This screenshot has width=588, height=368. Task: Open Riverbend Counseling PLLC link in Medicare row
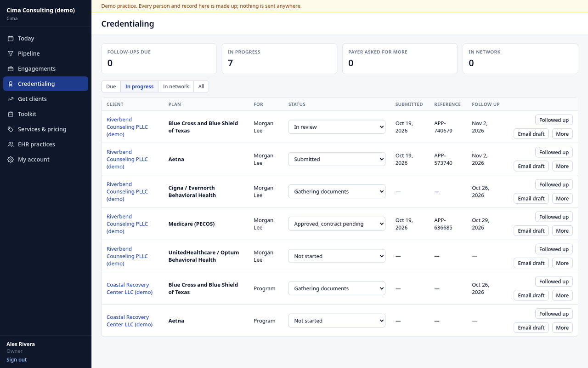coord(127,224)
